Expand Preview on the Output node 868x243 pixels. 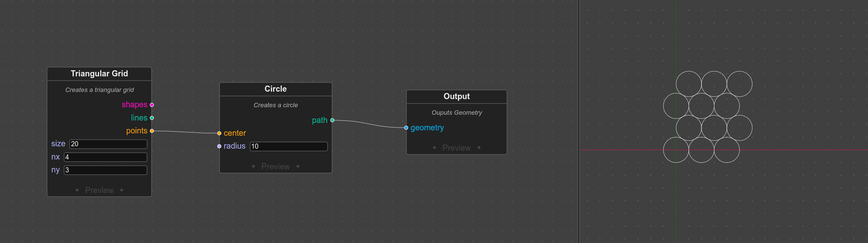coord(456,148)
